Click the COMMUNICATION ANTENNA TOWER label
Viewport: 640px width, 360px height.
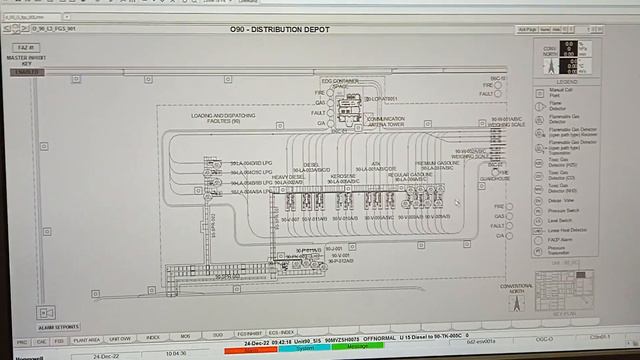[386, 121]
